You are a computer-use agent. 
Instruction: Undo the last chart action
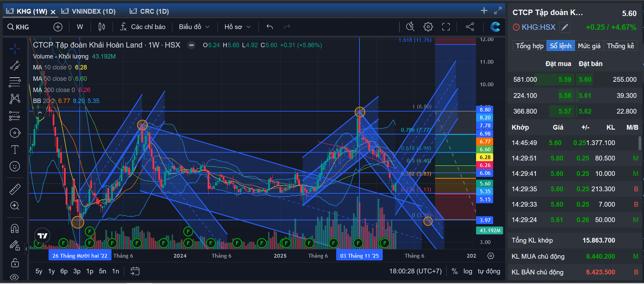pos(270,27)
